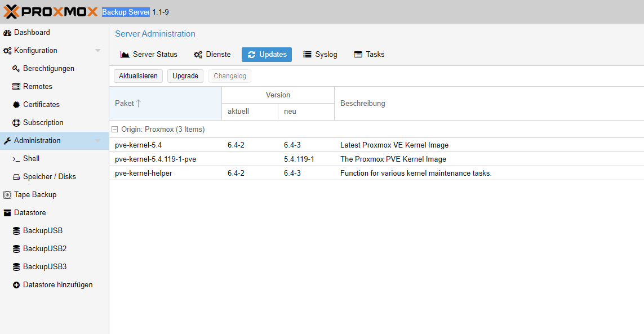Click the BackupUSB2 database icon
The width and height of the screenshot is (644, 334).
point(16,249)
